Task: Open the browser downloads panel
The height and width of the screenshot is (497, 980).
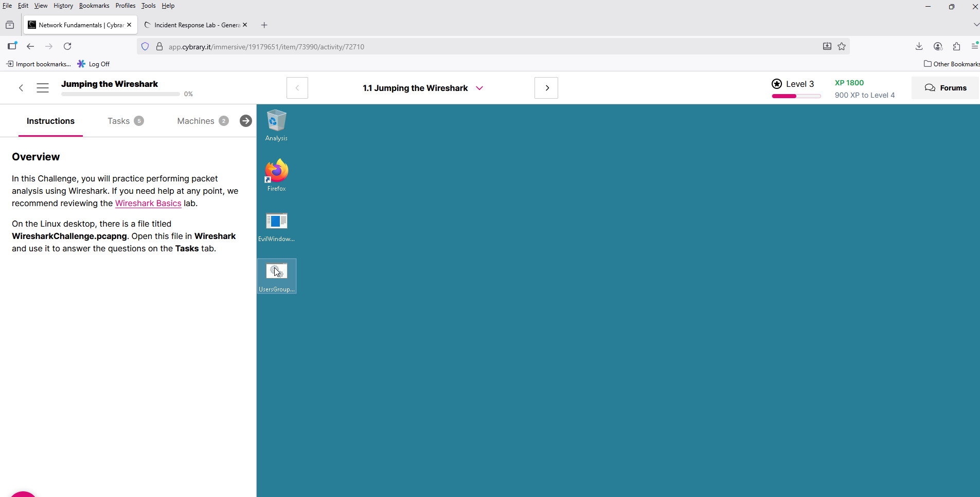Action: click(919, 46)
